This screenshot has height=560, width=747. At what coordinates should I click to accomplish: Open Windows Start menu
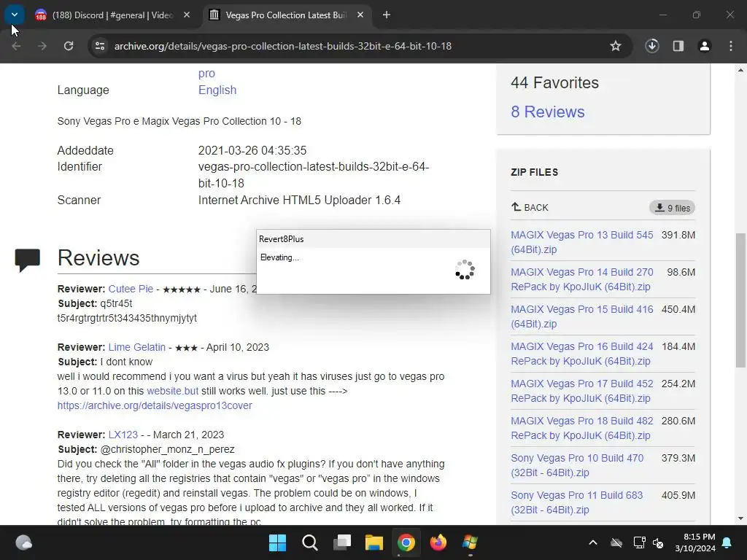coord(277,542)
